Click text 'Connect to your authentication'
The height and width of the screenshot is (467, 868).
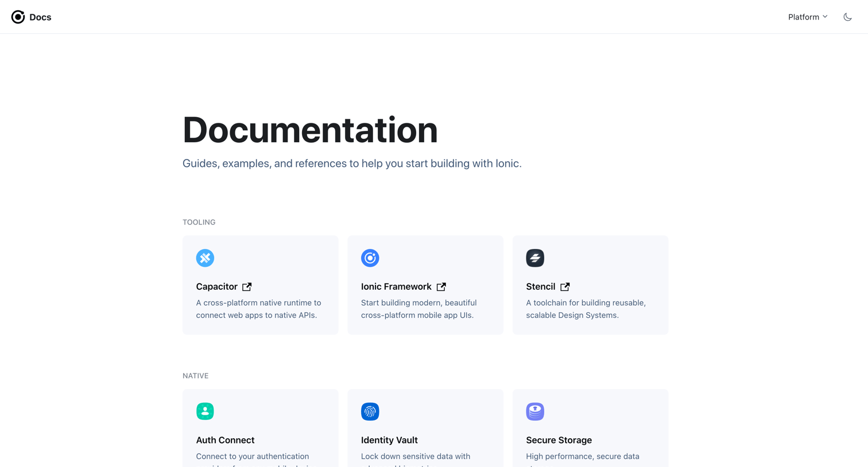pyautogui.click(x=253, y=457)
